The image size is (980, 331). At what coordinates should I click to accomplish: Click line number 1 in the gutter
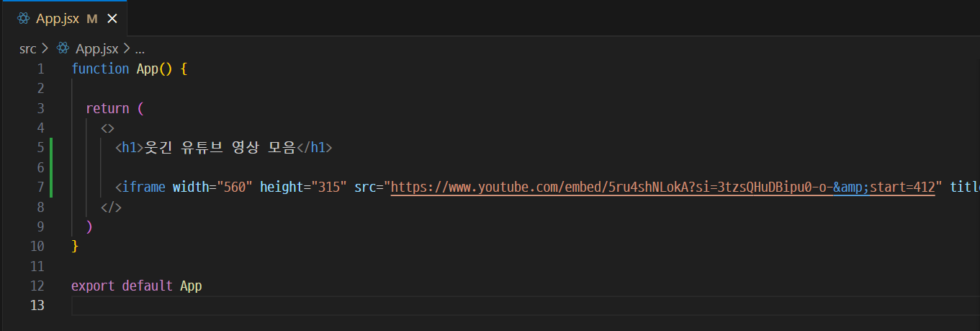40,69
